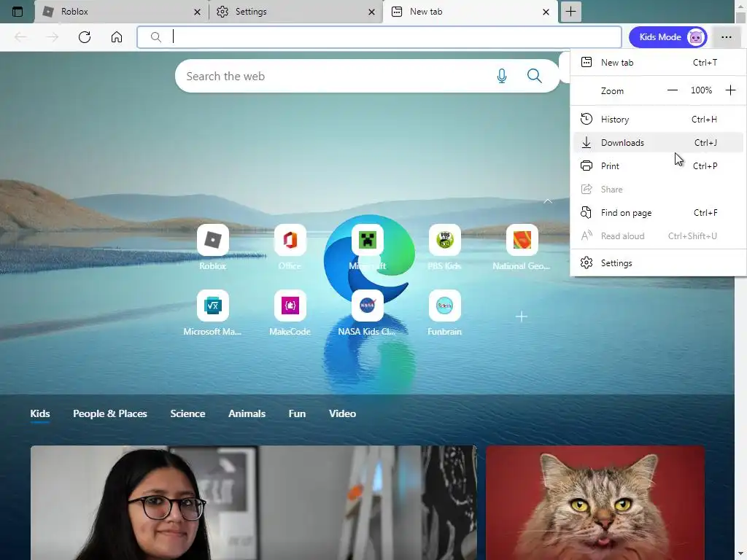Select Print from the menu
The width and height of the screenshot is (747, 560).
point(658,166)
